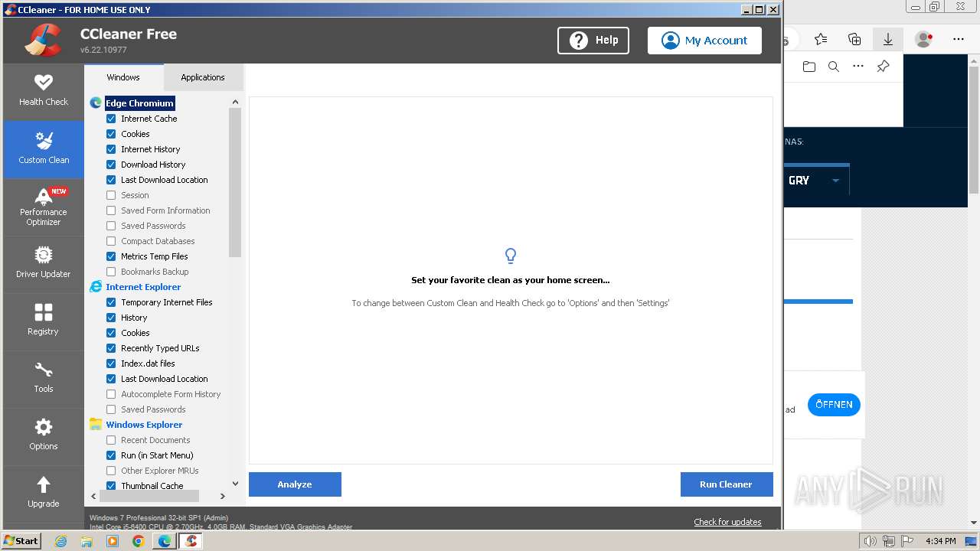This screenshot has height=551, width=980.
Task: Click cleaner list scroll up arrow
Action: pos(235,102)
